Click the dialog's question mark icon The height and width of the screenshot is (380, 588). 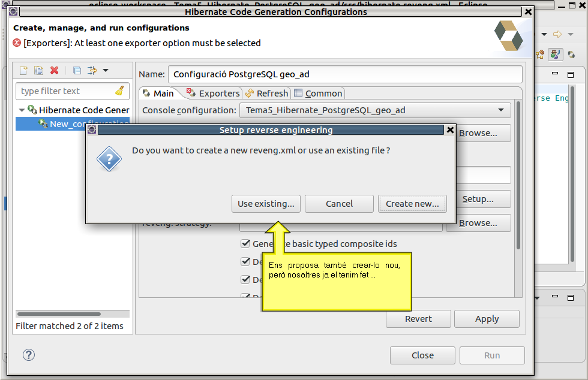tap(109, 159)
